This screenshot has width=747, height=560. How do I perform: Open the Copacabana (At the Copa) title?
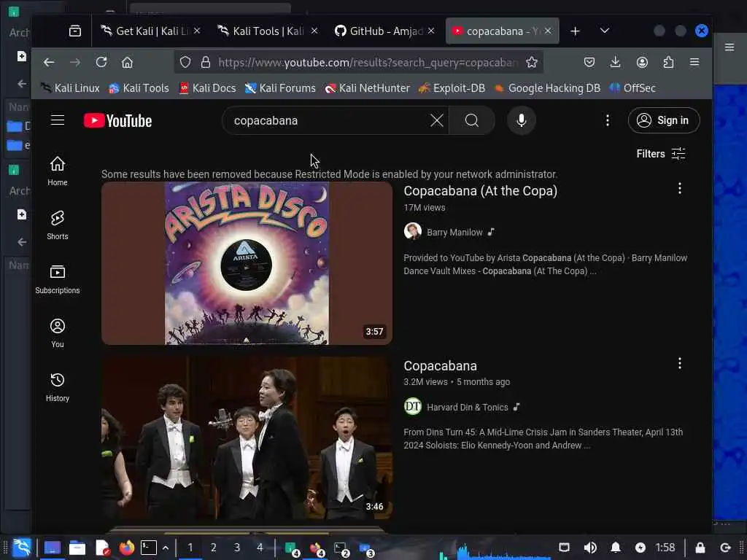click(480, 190)
